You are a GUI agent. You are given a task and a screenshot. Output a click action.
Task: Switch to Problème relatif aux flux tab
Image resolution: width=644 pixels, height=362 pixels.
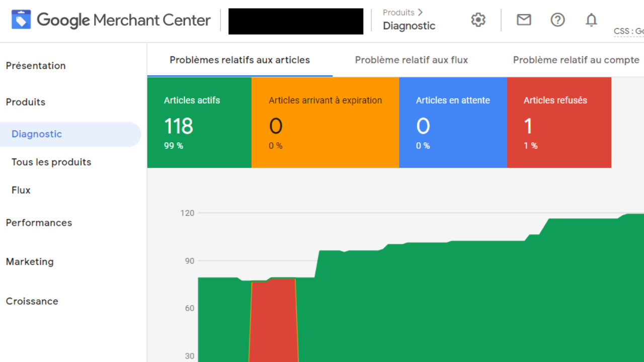(x=412, y=60)
